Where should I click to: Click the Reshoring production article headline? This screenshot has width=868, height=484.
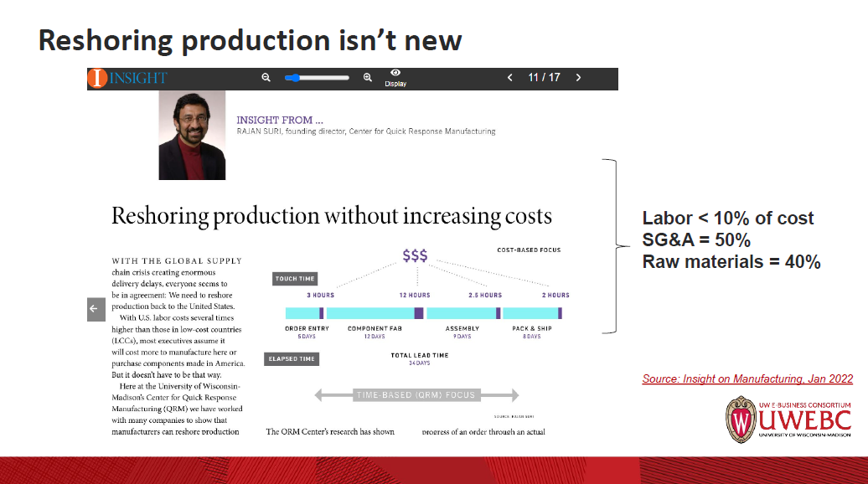(332, 215)
